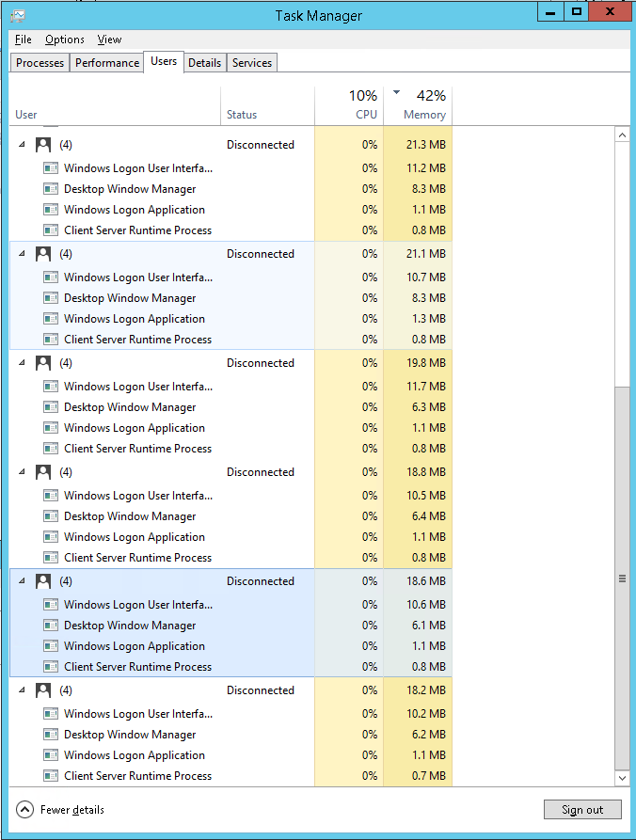Sort by the Status column header
This screenshot has width=636, height=840.
point(267,106)
